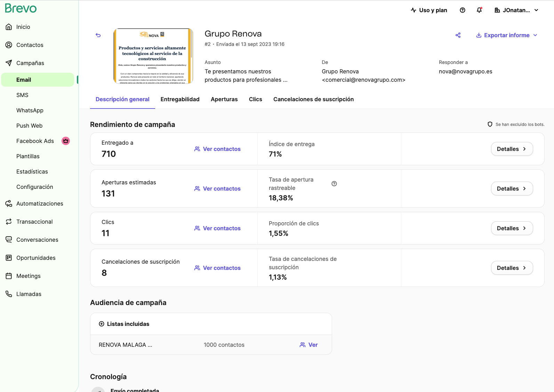Image resolution: width=554 pixels, height=392 pixels.
Task: Click the Grupo Renova campaign title
Action: click(233, 34)
